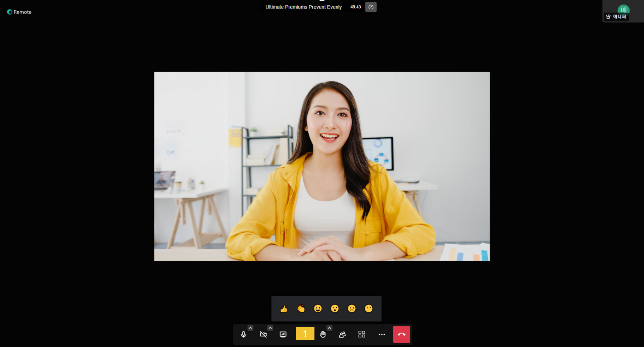Send silent face reaction
Viewport: 644px width, 347px height.
coord(369,309)
